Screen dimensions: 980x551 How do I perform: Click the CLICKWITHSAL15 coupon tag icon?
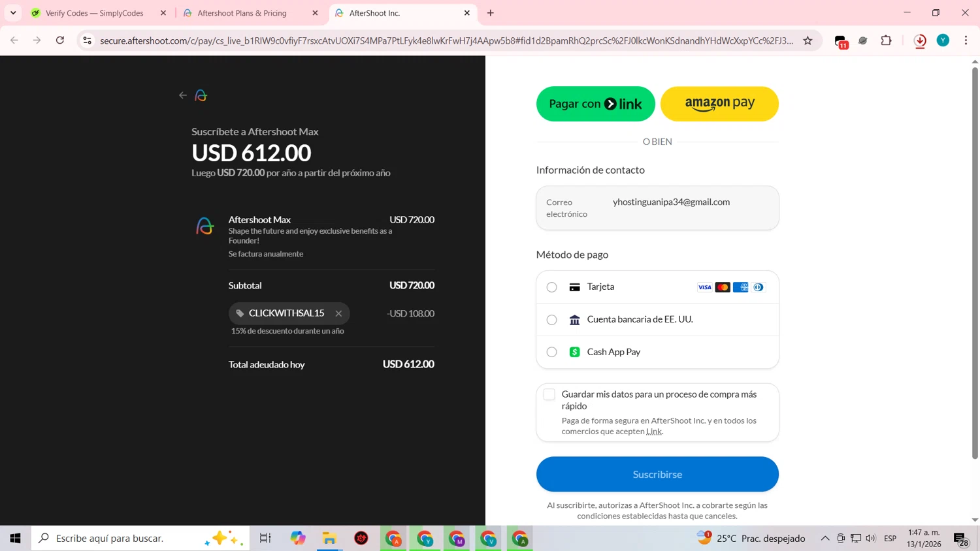[x=240, y=313]
